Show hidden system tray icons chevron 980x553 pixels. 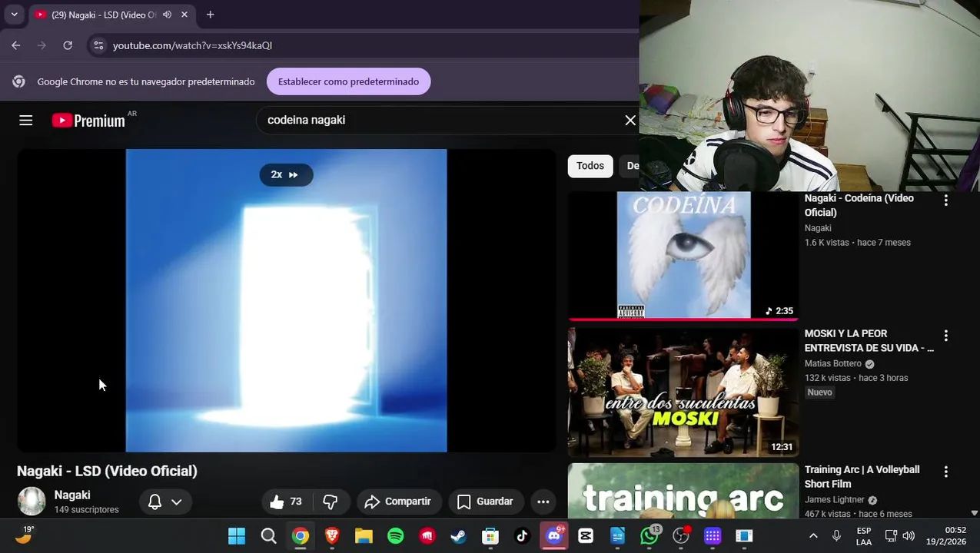pyautogui.click(x=813, y=536)
